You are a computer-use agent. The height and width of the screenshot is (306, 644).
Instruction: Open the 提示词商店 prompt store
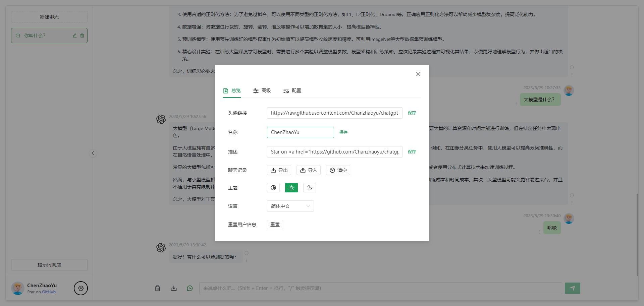click(49, 265)
